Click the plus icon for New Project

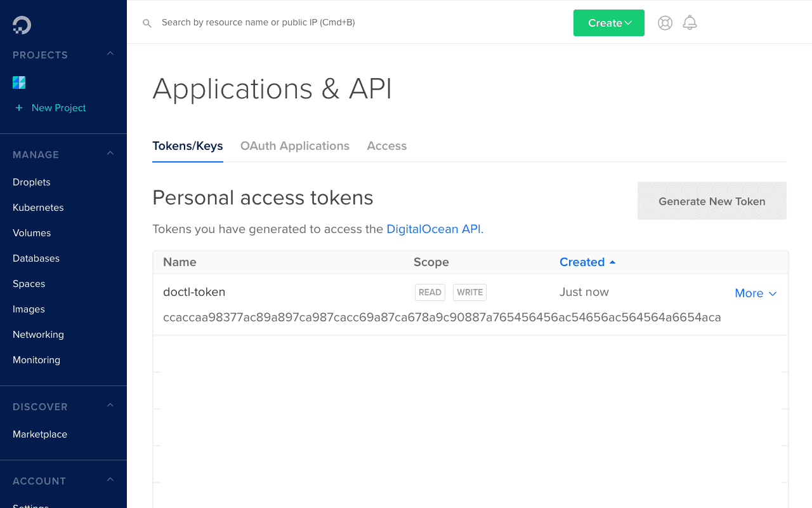19,108
